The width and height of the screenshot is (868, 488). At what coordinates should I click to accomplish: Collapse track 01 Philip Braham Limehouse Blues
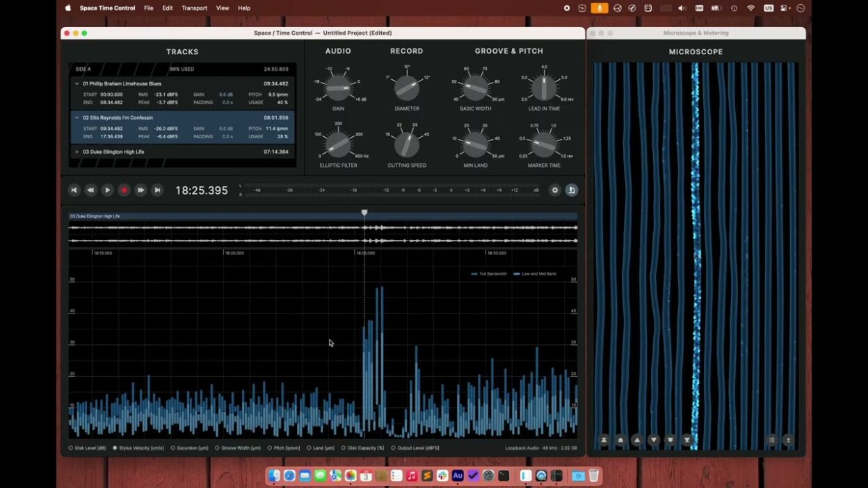tap(77, 83)
